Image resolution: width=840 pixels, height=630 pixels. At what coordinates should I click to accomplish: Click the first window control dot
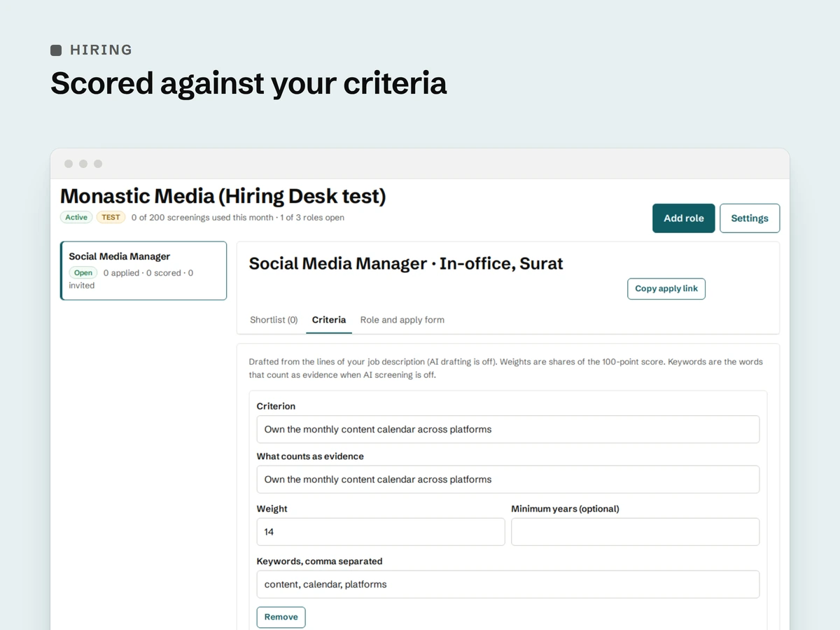click(x=69, y=164)
